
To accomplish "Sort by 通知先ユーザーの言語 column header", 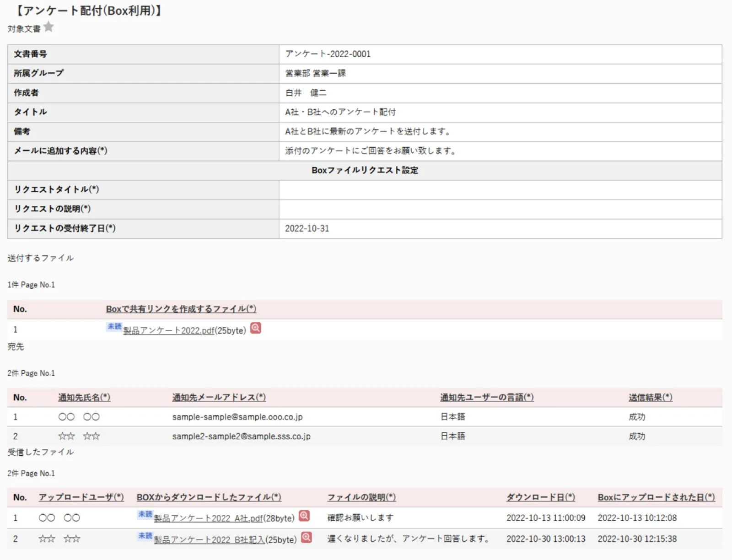I will [x=487, y=397].
